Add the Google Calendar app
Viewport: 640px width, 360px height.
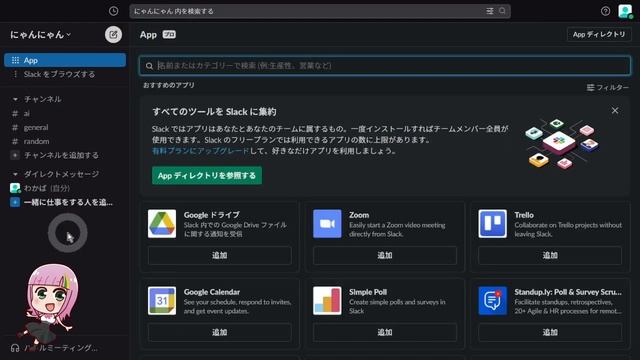coord(220,332)
